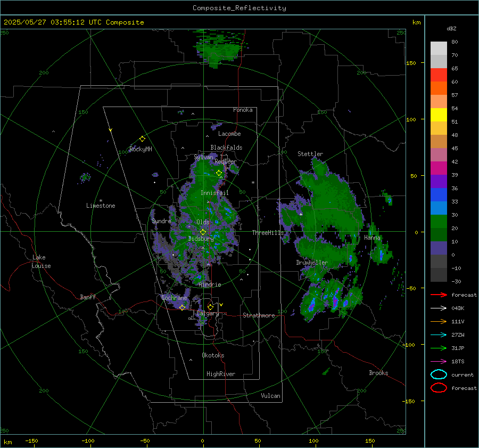The image size is (479, 448).
Task: Select the dark grey -10 dBZ swatch
Action: click(x=439, y=261)
